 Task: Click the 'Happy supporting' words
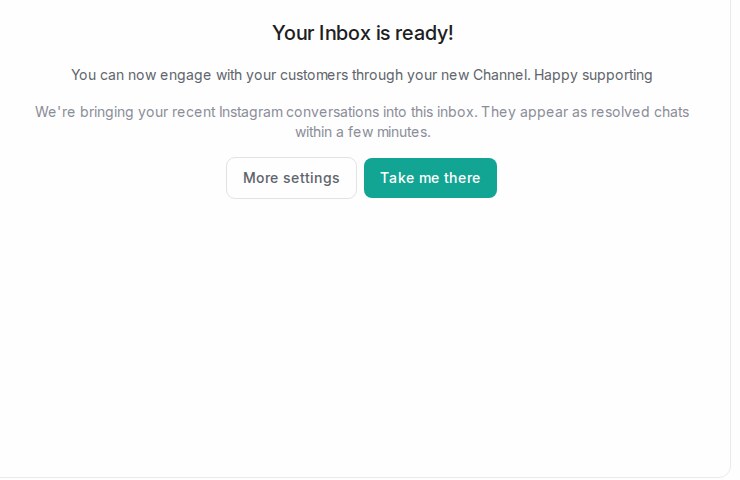point(593,75)
